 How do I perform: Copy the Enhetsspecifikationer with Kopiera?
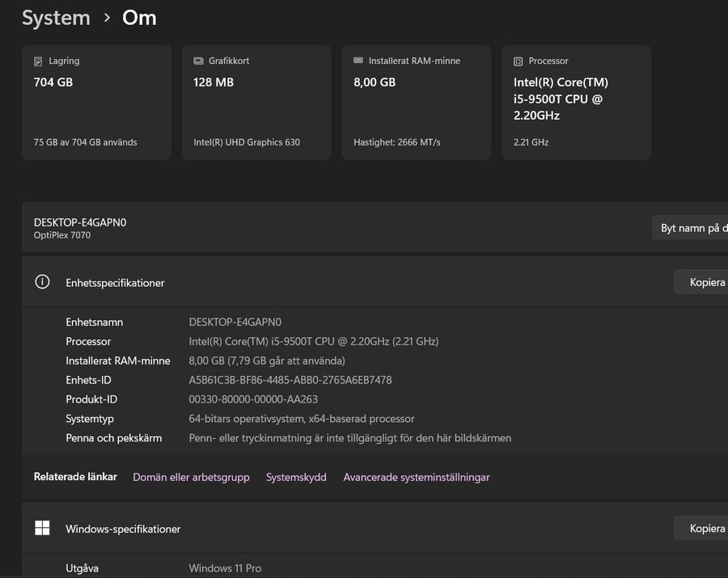click(701, 282)
